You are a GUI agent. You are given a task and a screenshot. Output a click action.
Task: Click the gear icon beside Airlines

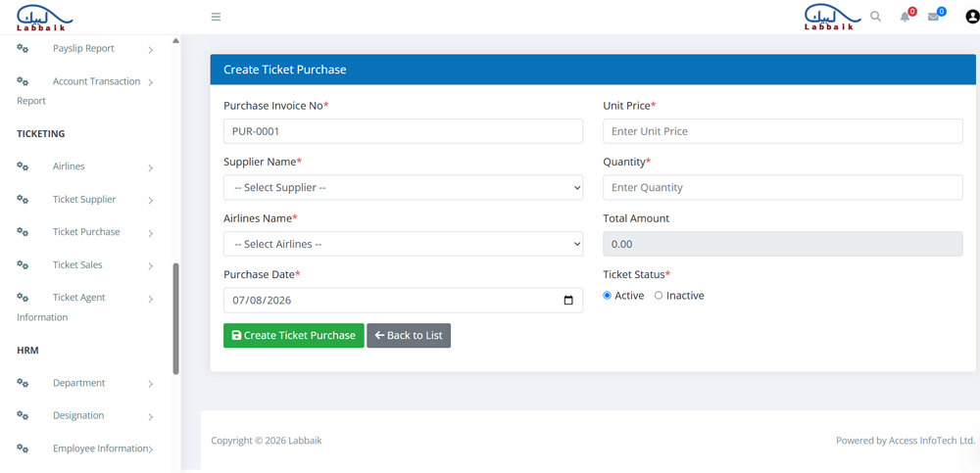pos(23,166)
